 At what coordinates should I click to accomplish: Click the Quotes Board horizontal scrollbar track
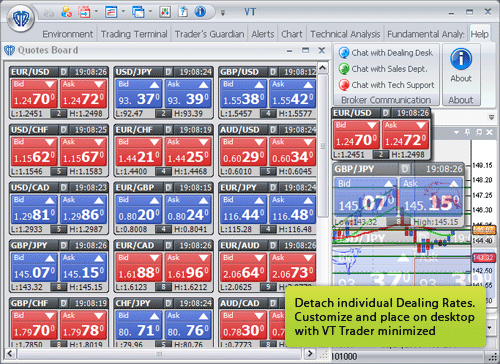160,354
